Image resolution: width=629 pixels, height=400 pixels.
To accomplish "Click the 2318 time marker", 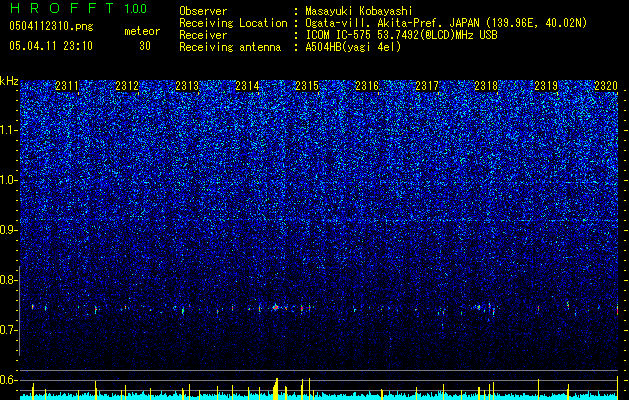I will pos(486,86).
